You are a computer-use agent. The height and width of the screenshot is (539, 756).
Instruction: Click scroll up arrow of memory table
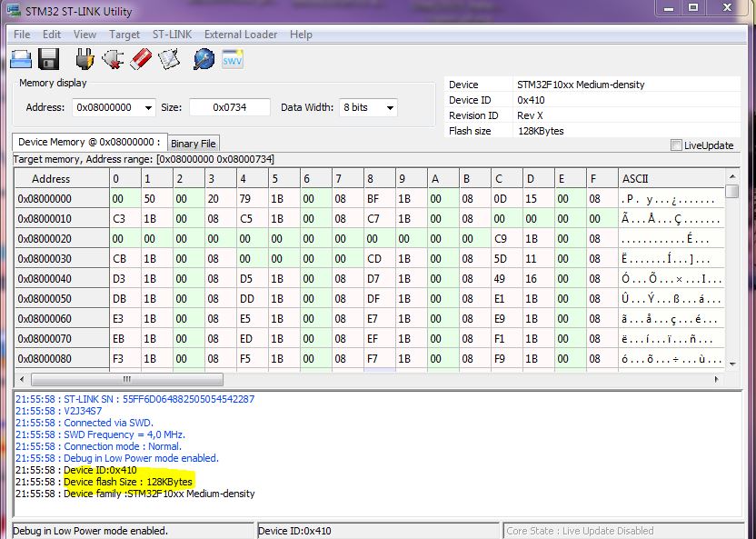[732, 176]
